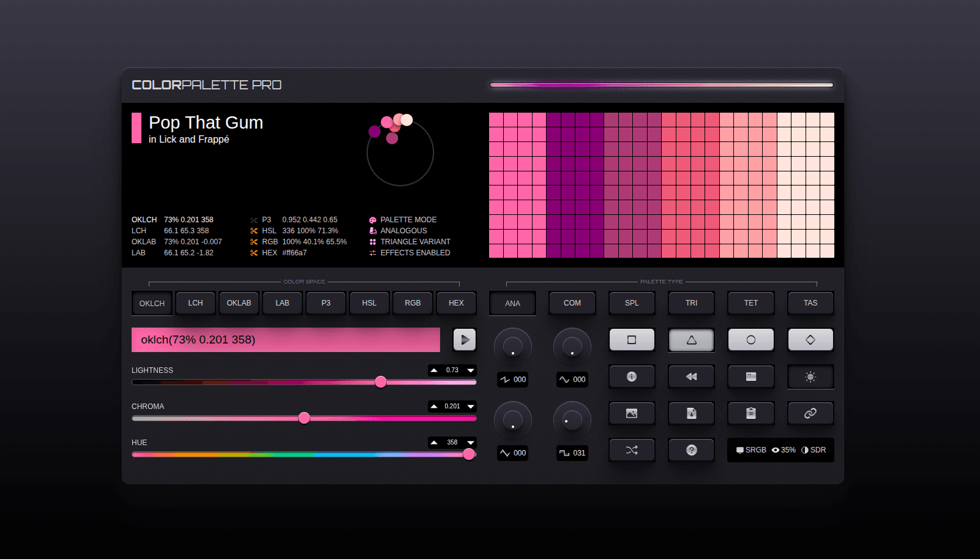Click the info icon button
980x559 pixels.
pyautogui.click(x=632, y=377)
